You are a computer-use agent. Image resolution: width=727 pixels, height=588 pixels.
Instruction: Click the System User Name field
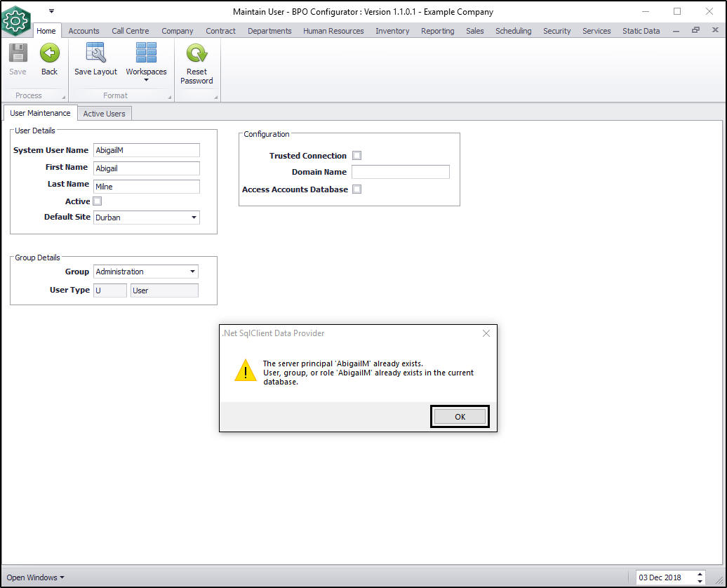[147, 150]
